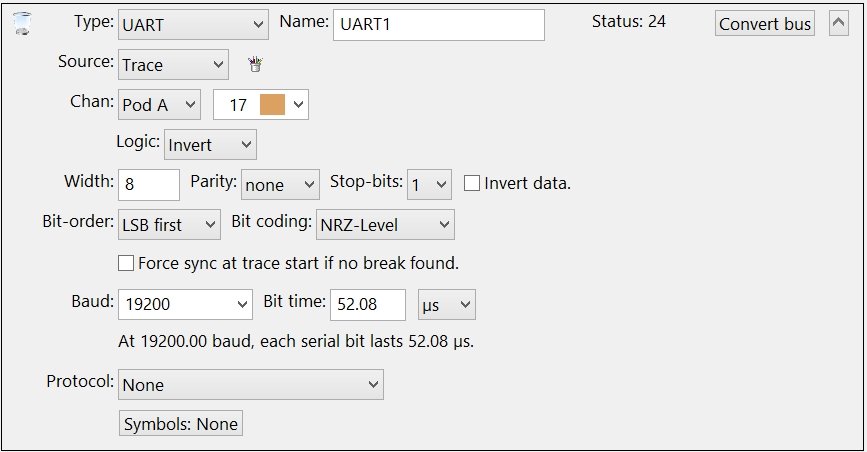867x452 pixels.
Task: Open the µs time unit dropdown
Action: click(447, 304)
